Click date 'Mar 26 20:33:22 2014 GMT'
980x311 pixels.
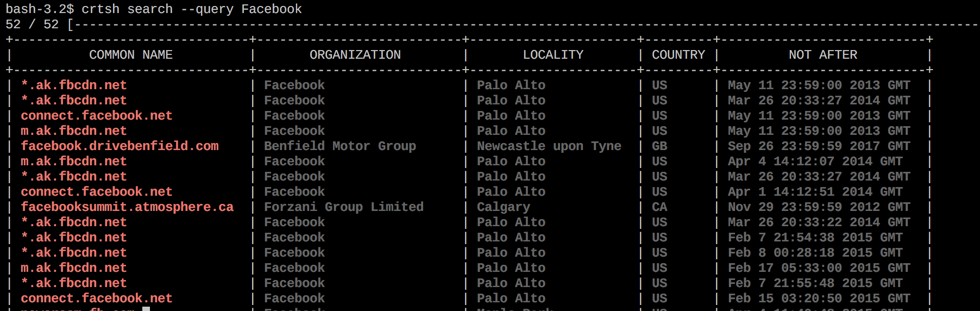(x=819, y=222)
